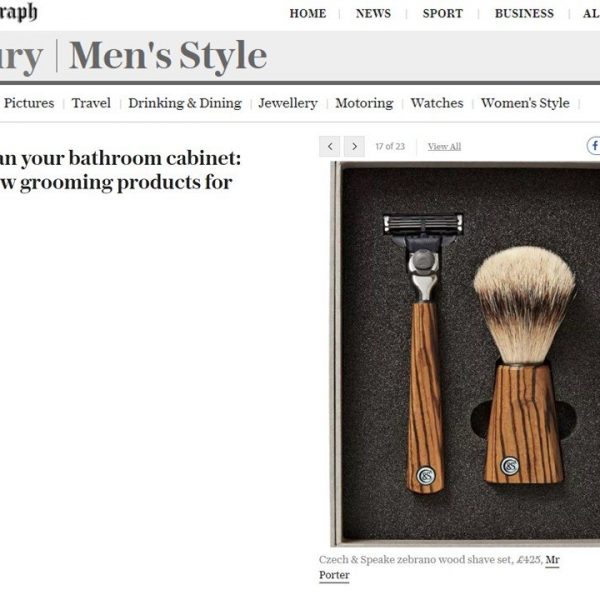Open the Mr Porter retailer link
Viewport: 600px width, 600px height.
coord(439,567)
